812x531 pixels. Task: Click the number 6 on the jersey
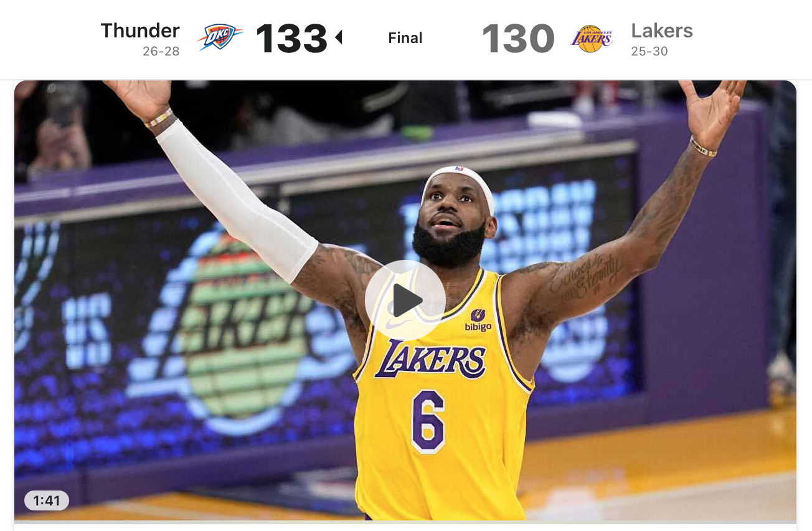point(428,421)
